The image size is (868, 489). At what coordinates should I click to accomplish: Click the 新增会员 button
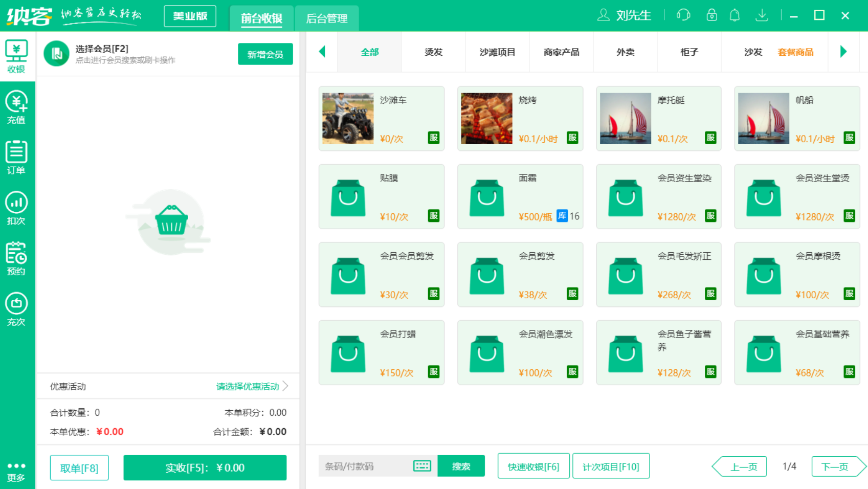tap(265, 54)
